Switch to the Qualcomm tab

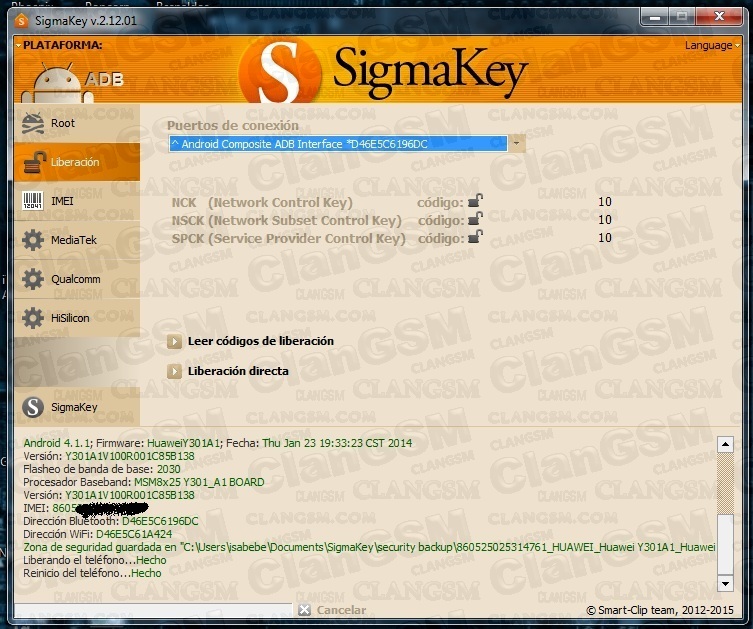77,279
